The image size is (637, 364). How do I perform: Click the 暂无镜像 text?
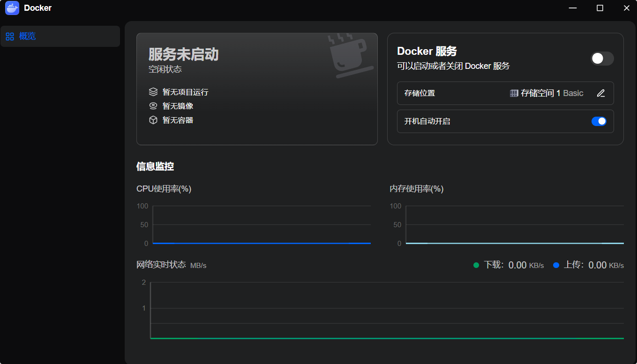(x=178, y=106)
